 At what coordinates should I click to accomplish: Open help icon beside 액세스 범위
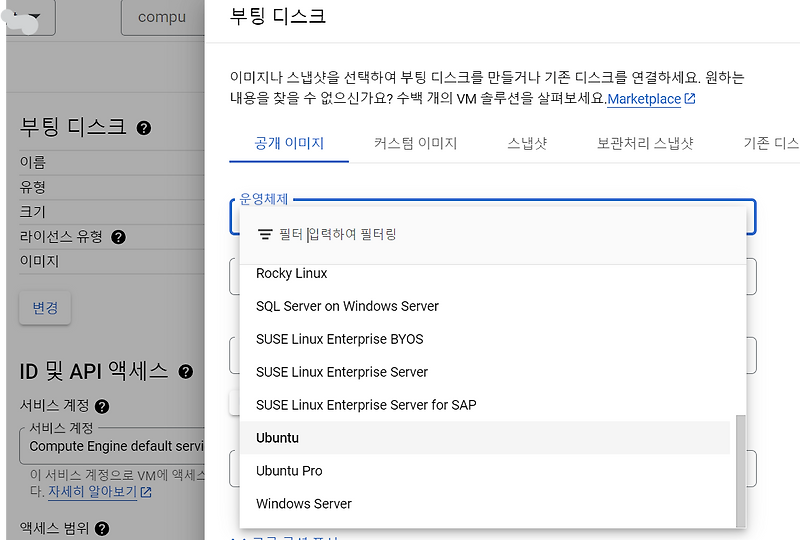click(x=102, y=528)
